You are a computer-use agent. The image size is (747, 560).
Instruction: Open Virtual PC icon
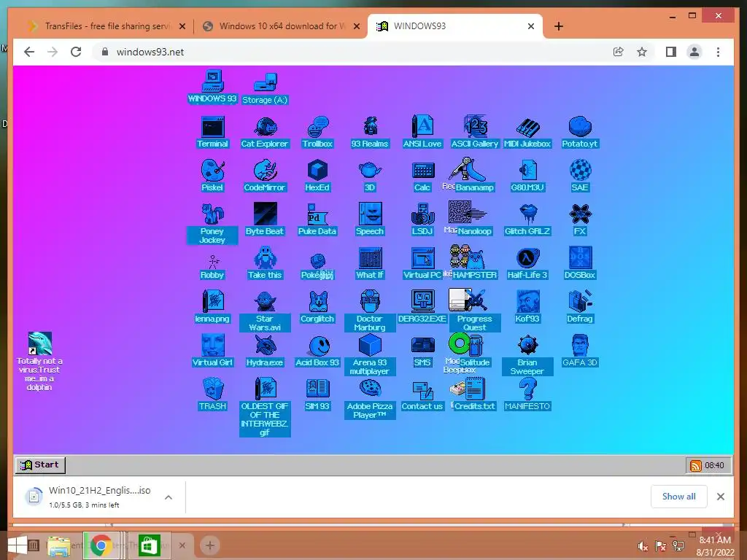[422, 263]
